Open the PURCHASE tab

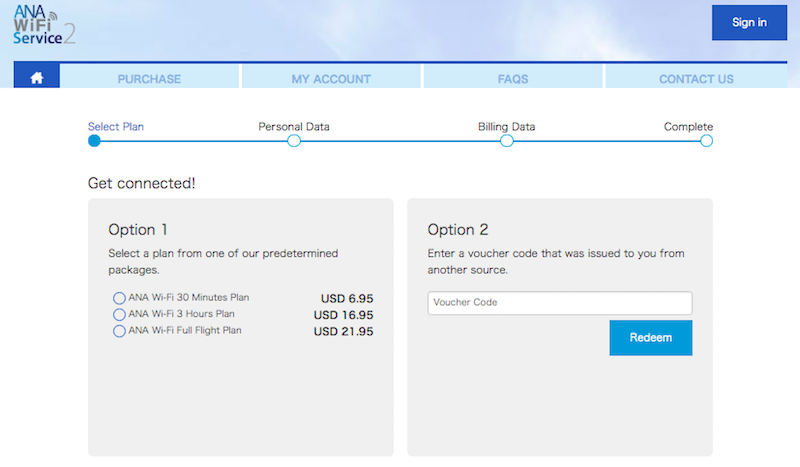point(149,77)
